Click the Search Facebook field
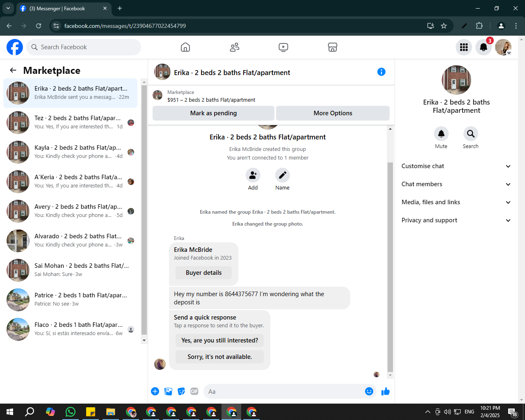Screen dimensions: 525x420 point(84,47)
